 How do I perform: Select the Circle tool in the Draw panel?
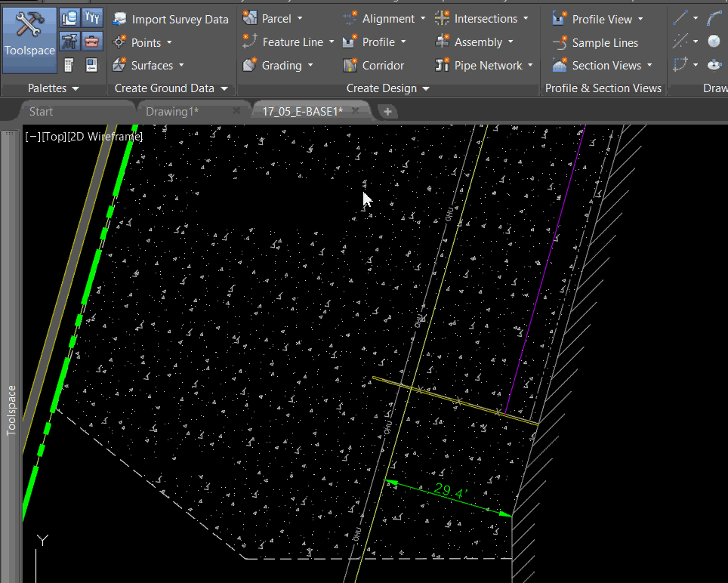click(714, 42)
